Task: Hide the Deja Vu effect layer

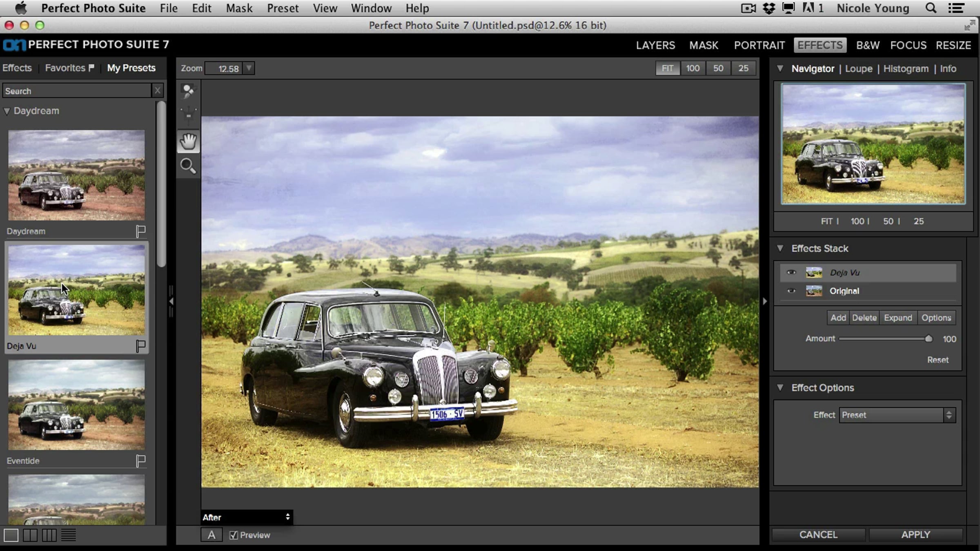Action: [x=791, y=272]
